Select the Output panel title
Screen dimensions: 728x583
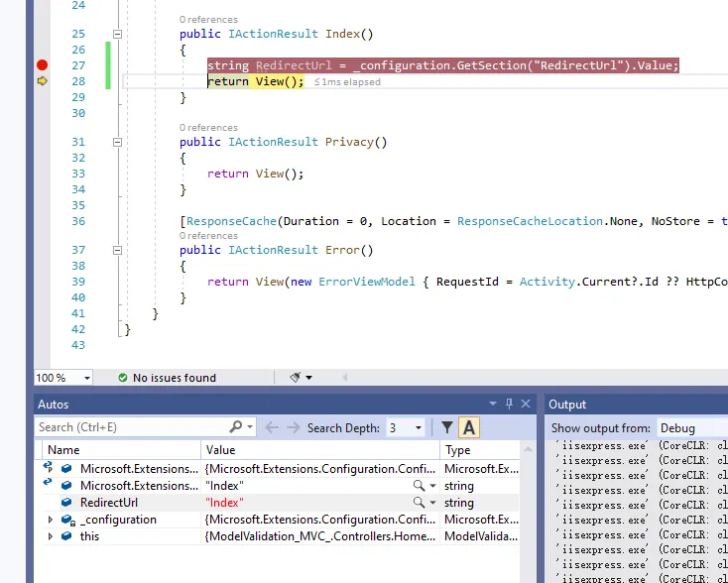click(567, 405)
